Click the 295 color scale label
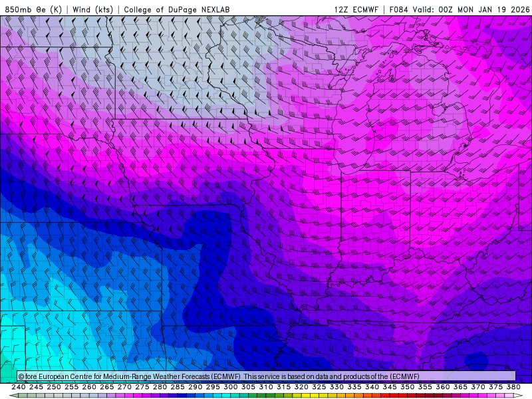 pos(213,387)
